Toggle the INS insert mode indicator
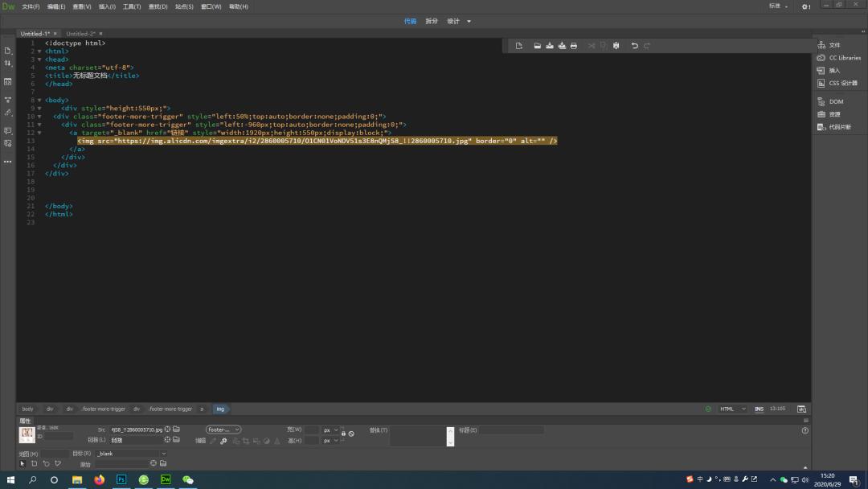 [x=759, y=409]
